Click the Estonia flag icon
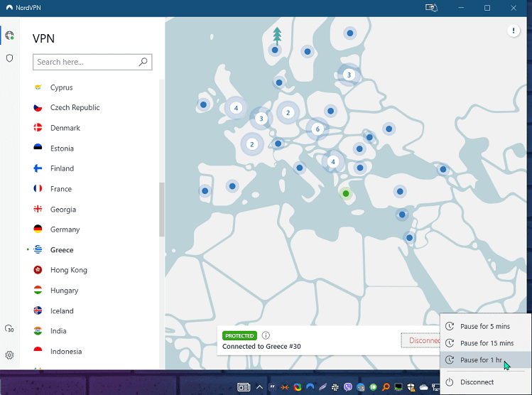This screenshot has width=532, height=395. [38, 148]
